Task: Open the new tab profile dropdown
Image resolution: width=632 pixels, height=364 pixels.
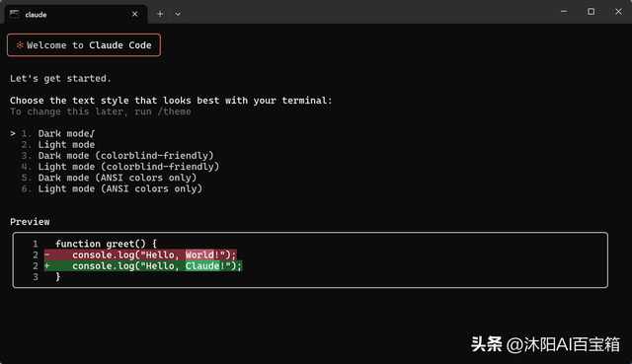Action: (178, 14)
